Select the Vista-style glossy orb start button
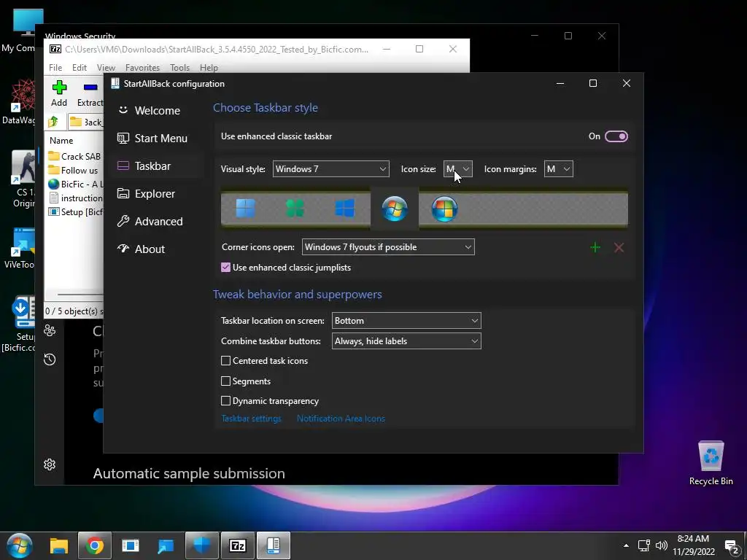This screenshot has width=747, height=560. click(x=444, y=209)
